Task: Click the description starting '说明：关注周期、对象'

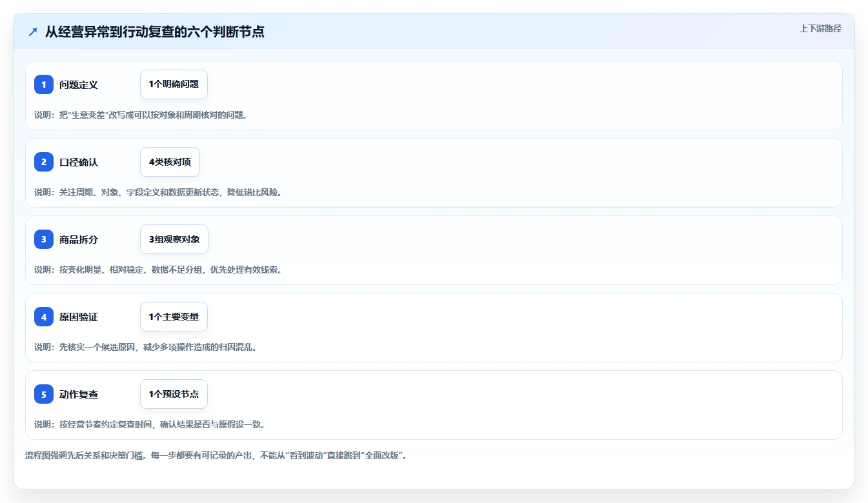Action: click(158, 192)
